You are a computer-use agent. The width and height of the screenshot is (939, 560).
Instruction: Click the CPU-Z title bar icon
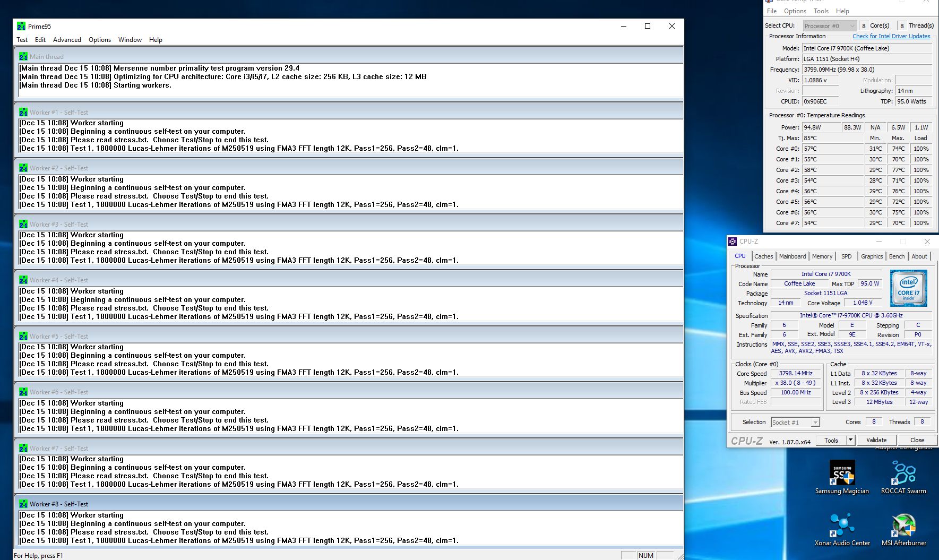[733, 242]
